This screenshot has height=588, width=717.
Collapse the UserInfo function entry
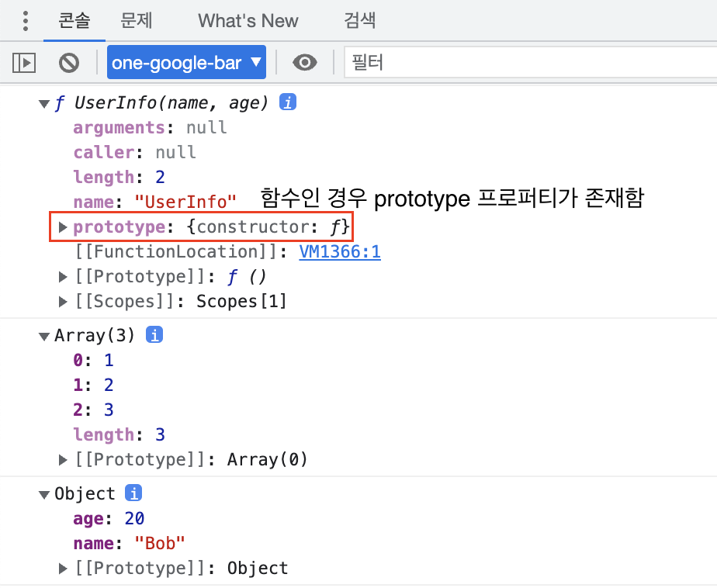[44, 104]
